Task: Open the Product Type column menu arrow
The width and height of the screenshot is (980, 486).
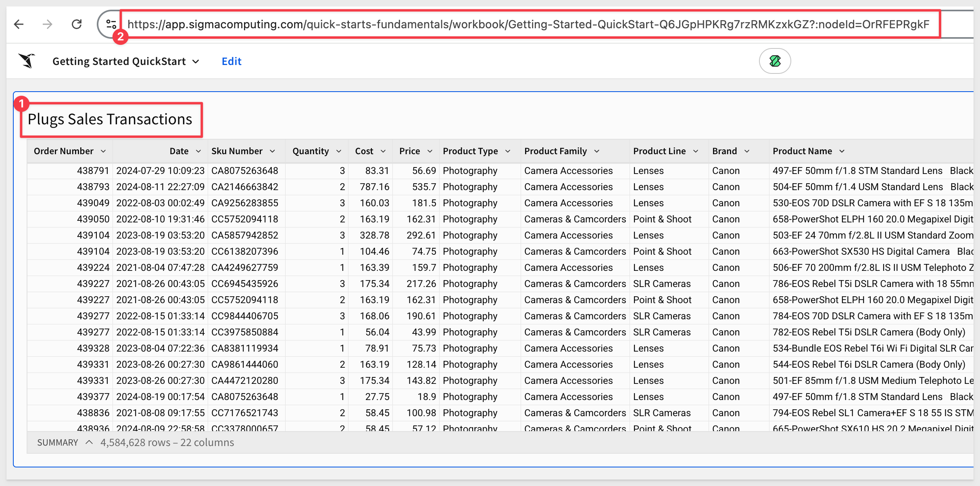Action: point(508,151)
